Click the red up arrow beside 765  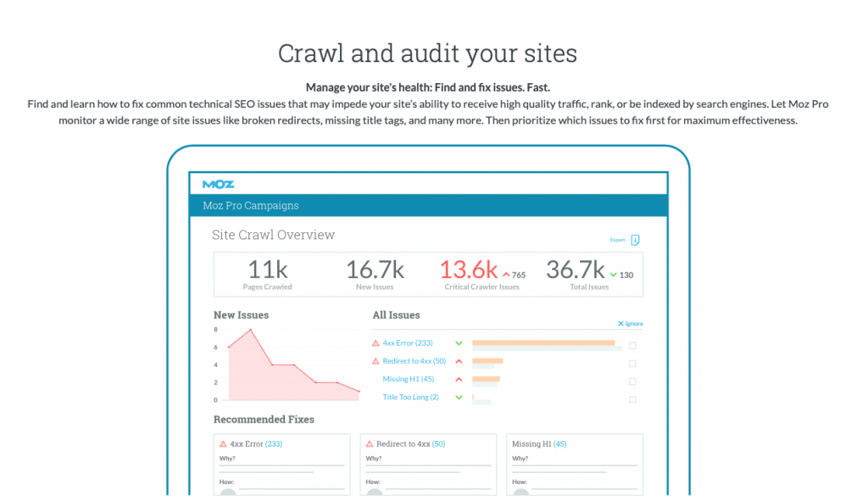(506, 275)
